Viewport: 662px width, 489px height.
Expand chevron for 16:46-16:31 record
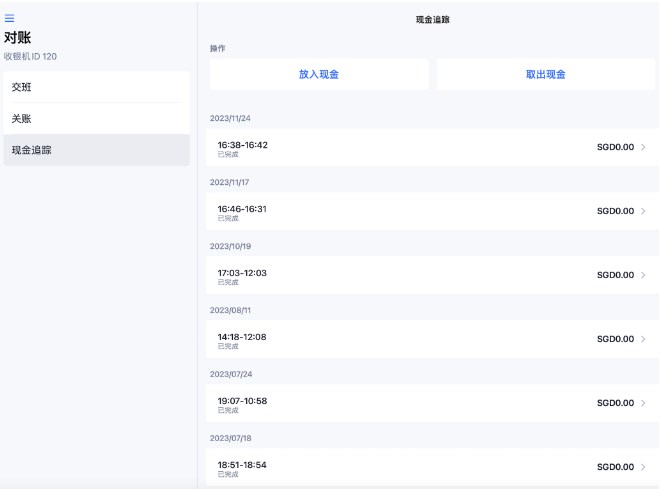pos(643,211)
